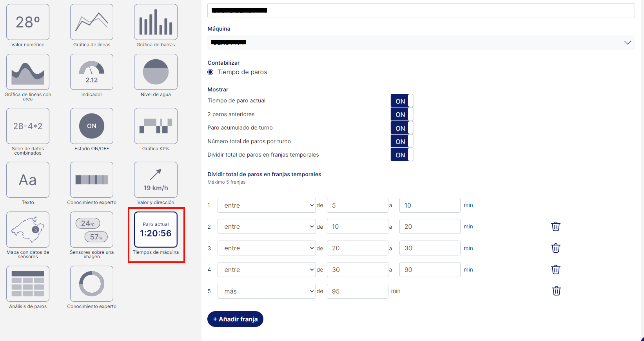Viewport: 644px width, 341px height.
Task: Pick the Mapa con datos de sensores widget
Action: [28, 230]
